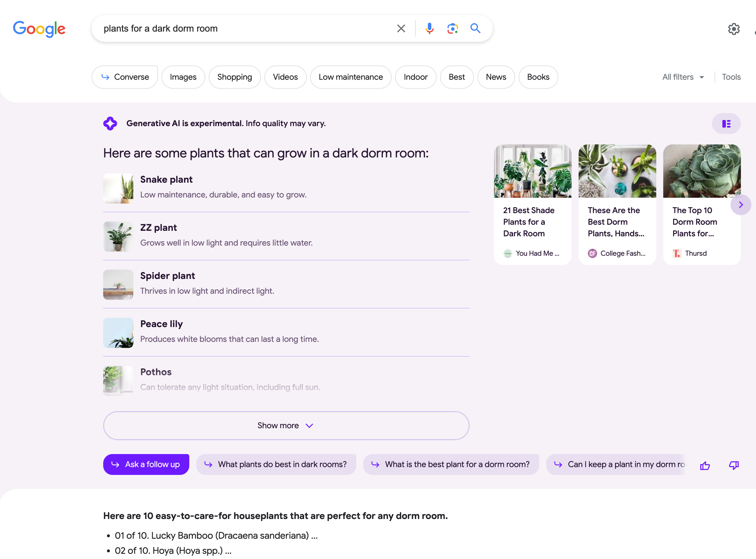This screenshot has width=756, height=559.
Task: Open the Snake plant thumbnail
Action: click(x=118, y=188)
